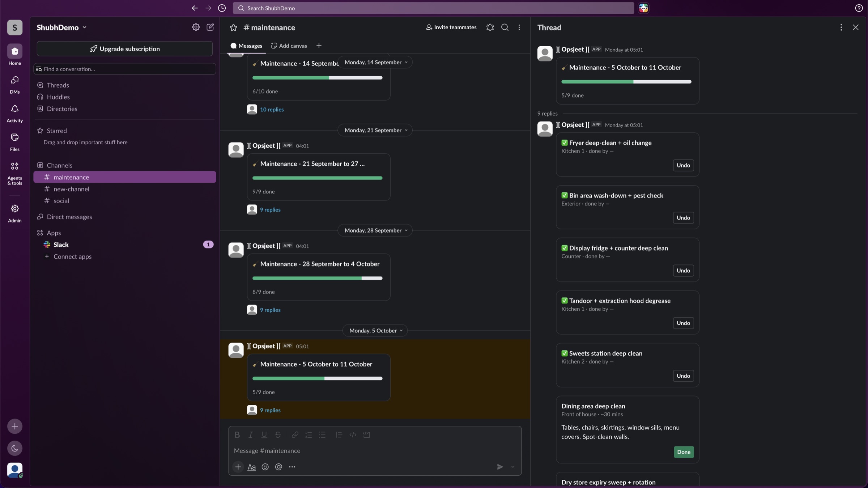Image resolution: width=868 pixels, height=488 pixels.
Task: Star the maintenance channel
Action: tap(233, 27)
